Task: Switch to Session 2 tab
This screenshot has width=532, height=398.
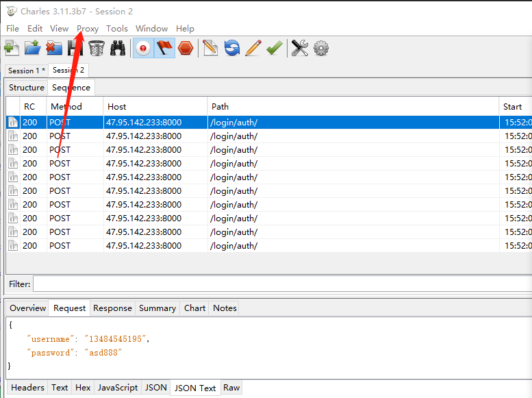Action: coord(68,70)
